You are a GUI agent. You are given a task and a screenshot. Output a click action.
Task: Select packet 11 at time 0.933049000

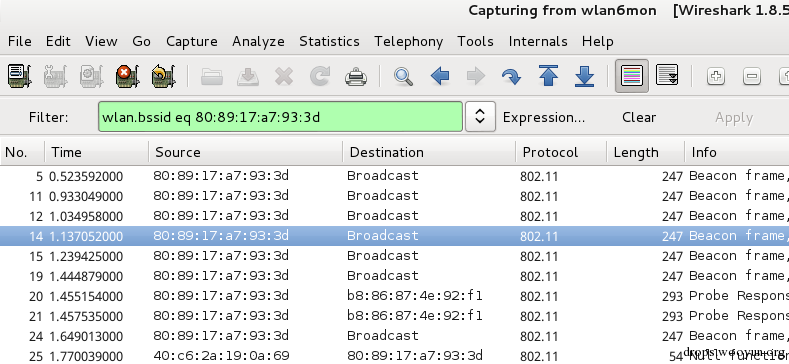point(394,196)
